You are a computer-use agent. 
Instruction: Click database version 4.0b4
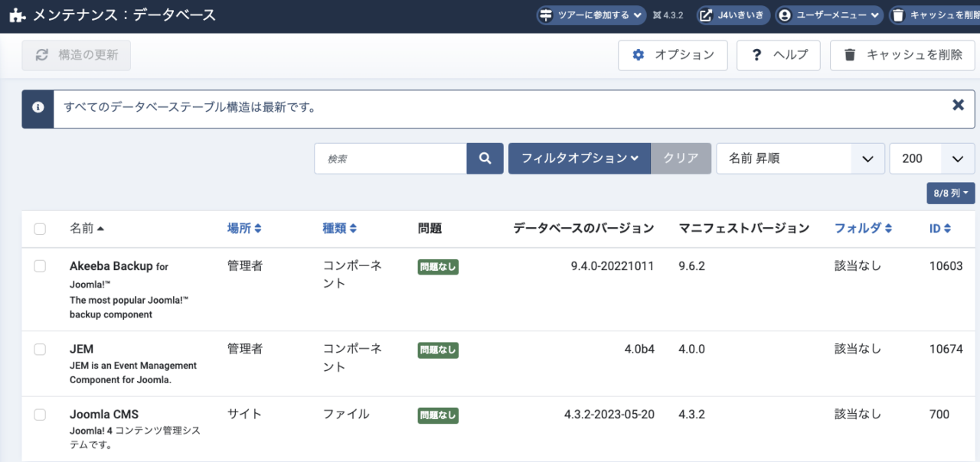point(639,349)
